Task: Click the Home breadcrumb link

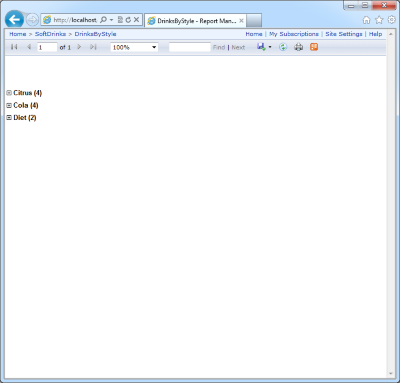Action: (18, 34)
